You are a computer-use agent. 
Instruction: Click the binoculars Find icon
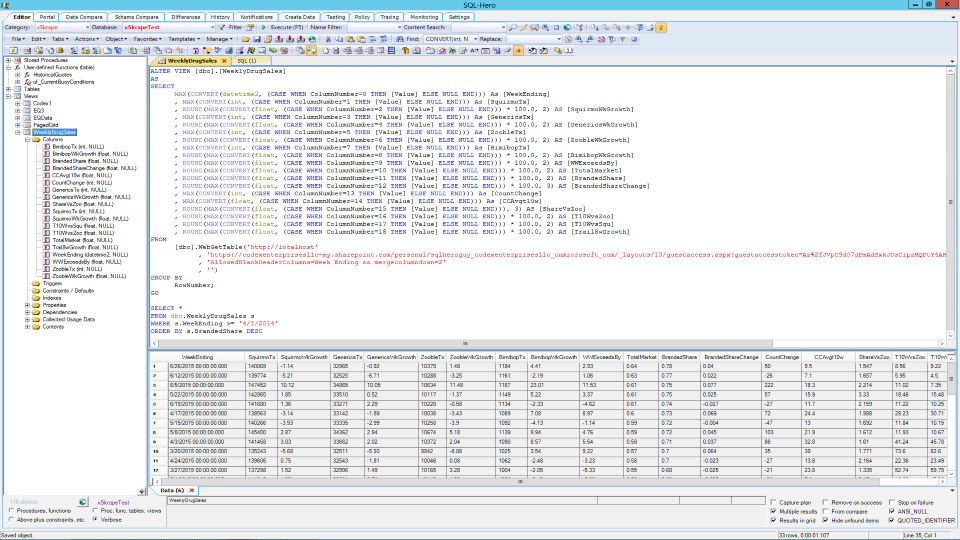point(399,39)
